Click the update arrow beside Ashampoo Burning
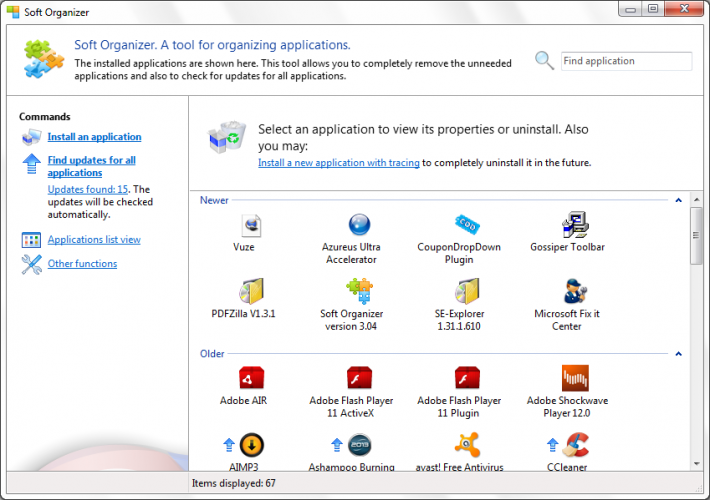The image size is (710, 500). pyautogui.click(x=336, y=445)
